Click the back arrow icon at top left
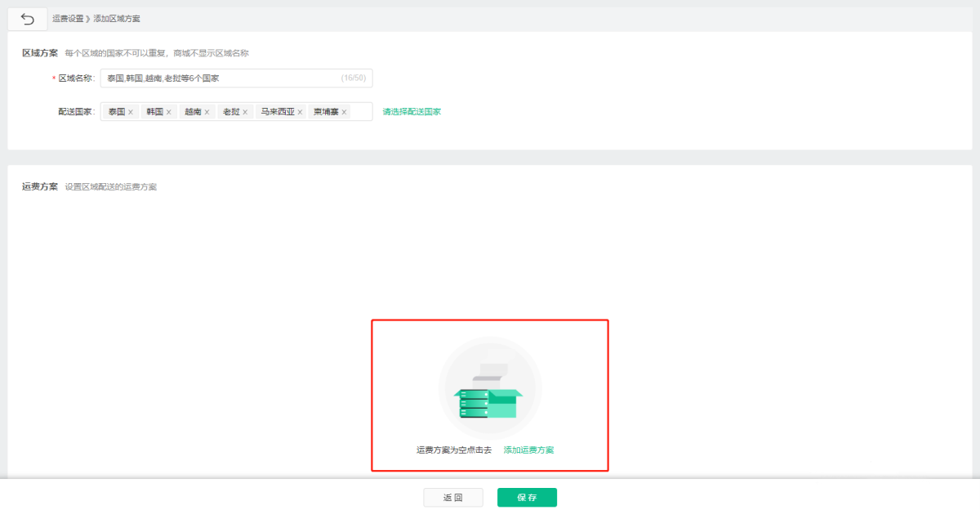980x510 pixels. coord(28,19)
